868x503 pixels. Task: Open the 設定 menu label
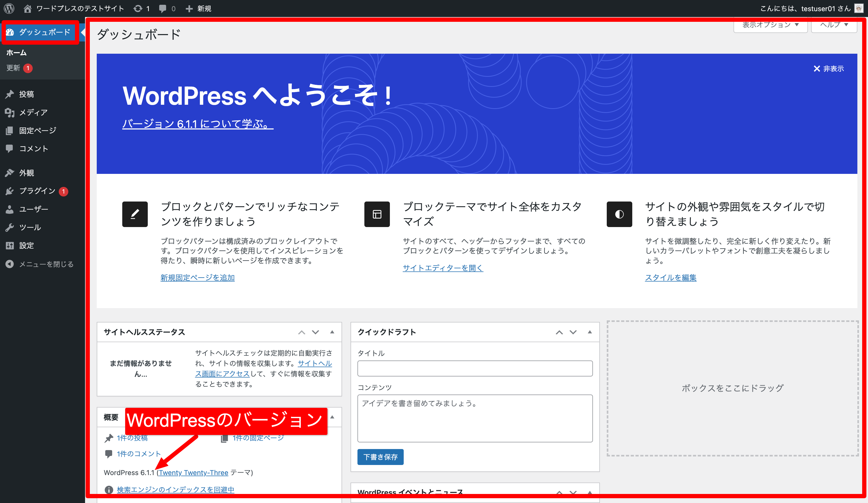point(27,245)
